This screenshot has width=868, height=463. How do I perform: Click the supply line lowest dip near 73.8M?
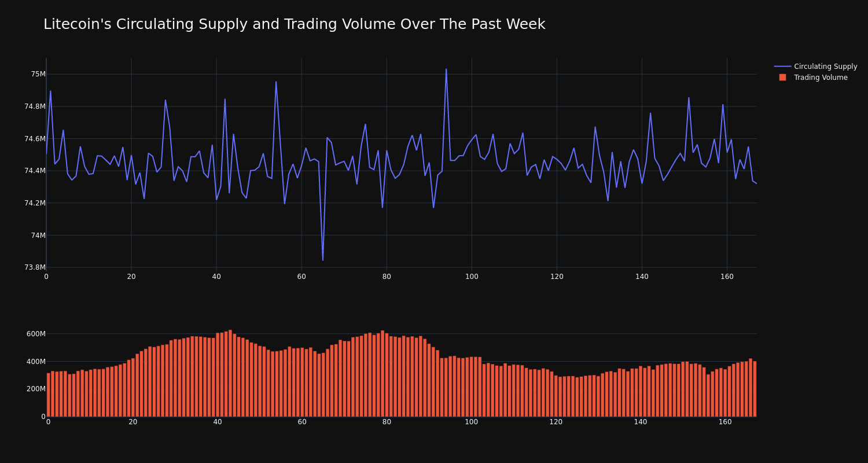pyautogui.click(x=323, y=260)
